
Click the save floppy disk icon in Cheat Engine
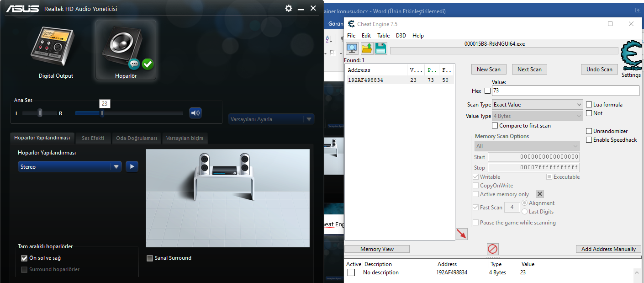click(381, 48)
